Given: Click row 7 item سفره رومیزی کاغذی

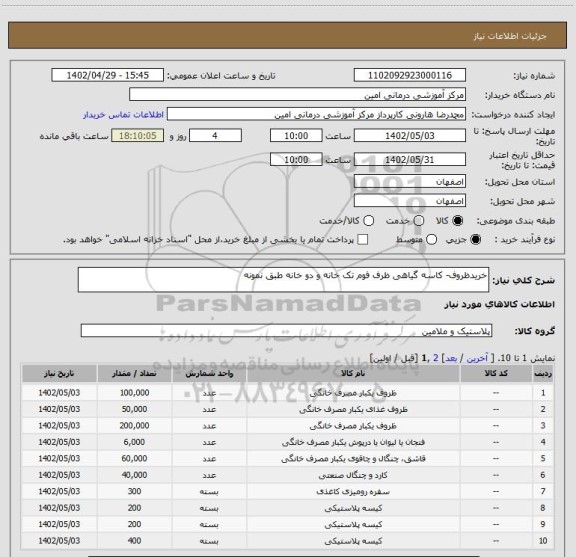Looking at the screenshot, I should tap(353, 491).
